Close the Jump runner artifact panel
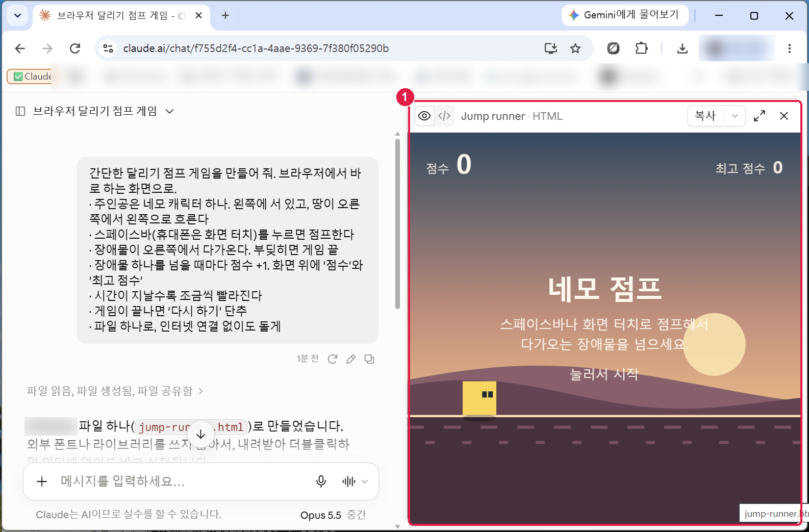This screenshot has height=532, width=809. click(x=784, y=116)
